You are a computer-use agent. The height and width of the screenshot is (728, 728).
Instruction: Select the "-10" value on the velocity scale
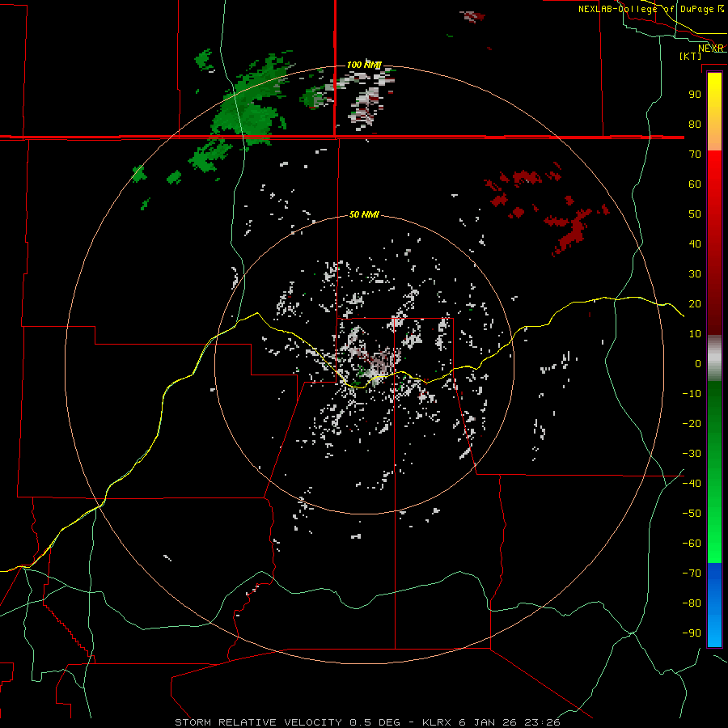coord(692,394)
